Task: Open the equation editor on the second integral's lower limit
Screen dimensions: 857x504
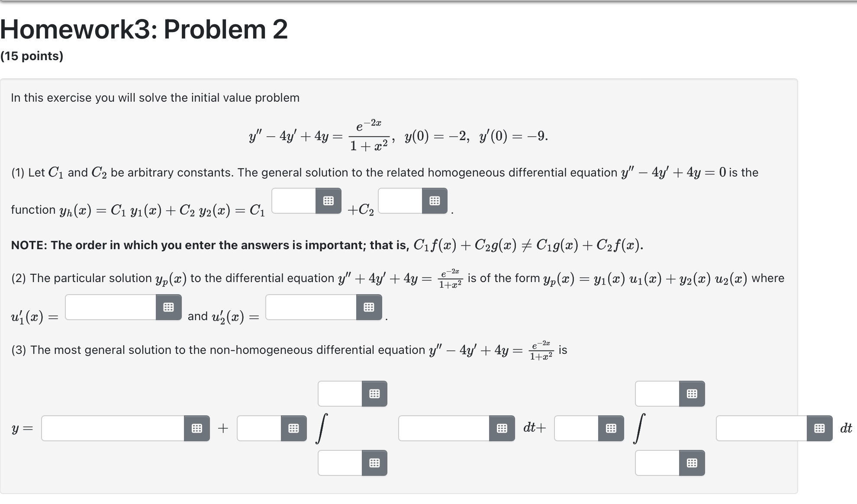Action: click(692, 463)
